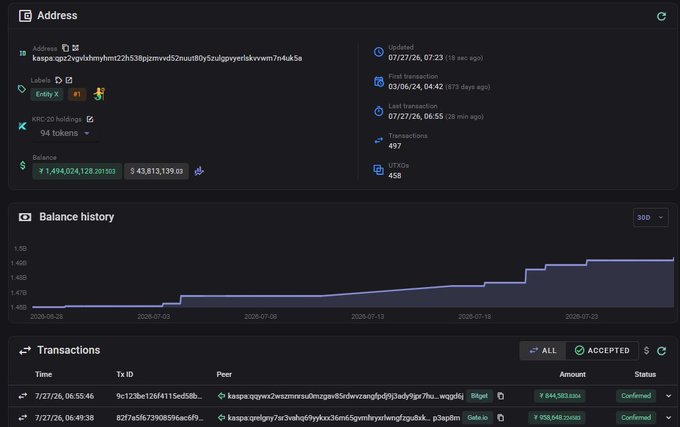The height and width of the screenshot is (427, 680).
Task: Click the Entity X label
Action: pyautogui.click(x=47, y=94)
